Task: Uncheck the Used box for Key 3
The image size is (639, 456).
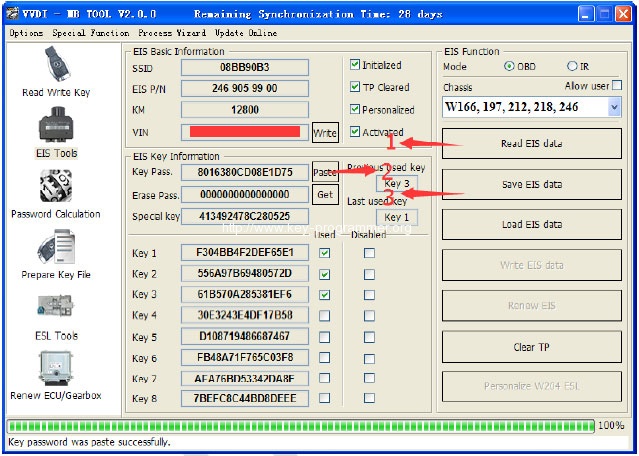Action: 324,295
